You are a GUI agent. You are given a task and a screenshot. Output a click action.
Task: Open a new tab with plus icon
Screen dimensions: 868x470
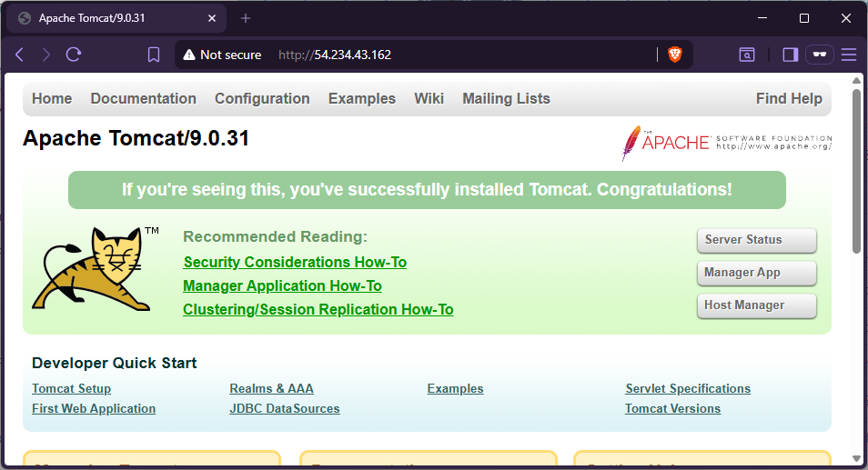(246, 18)
